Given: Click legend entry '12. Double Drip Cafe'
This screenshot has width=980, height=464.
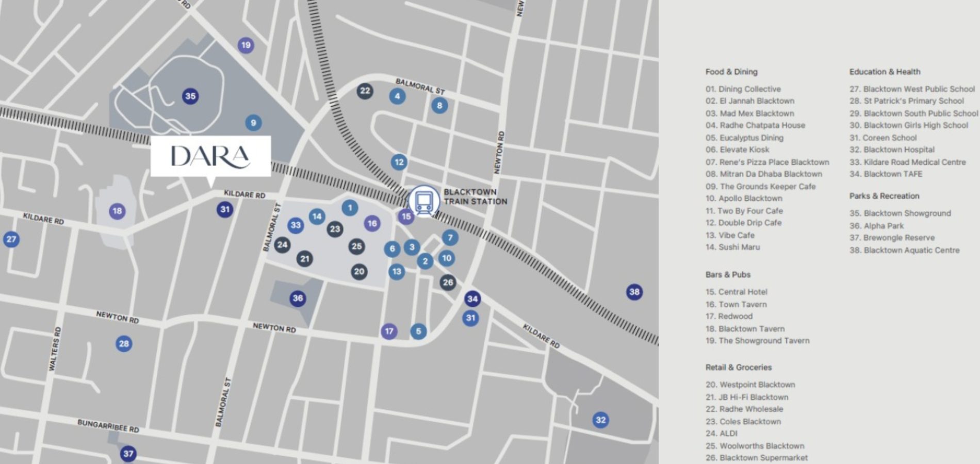Looking at the screenshot, I should [744, 223].
